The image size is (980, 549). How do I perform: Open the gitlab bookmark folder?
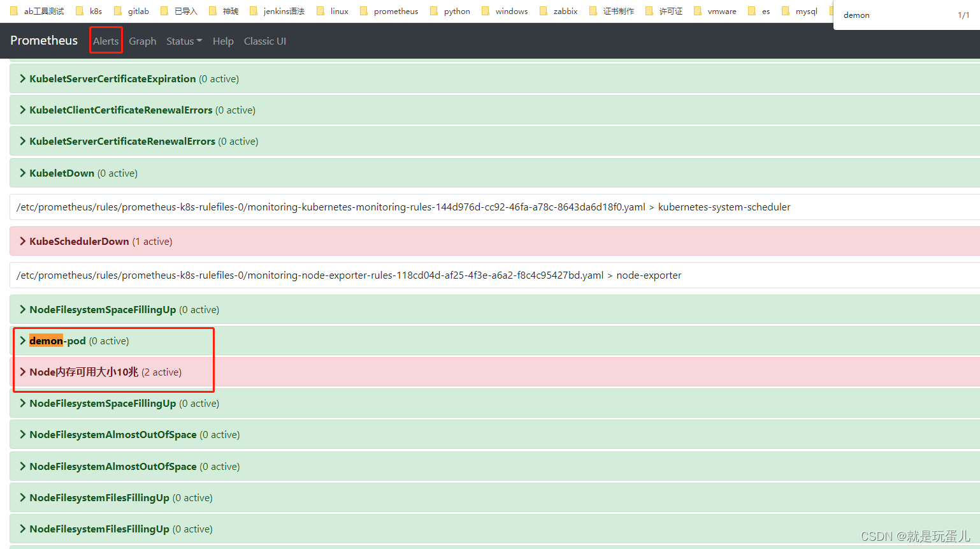click(131, 11)
